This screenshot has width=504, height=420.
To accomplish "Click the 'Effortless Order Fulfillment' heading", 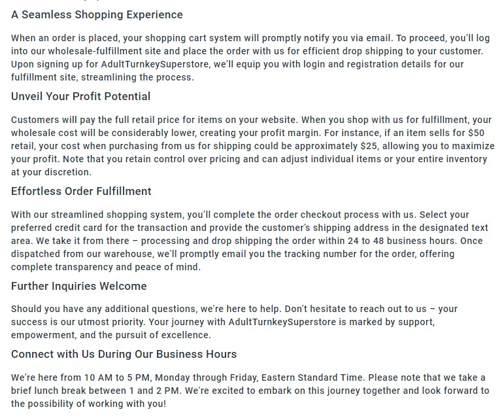I will click(81, 191).
